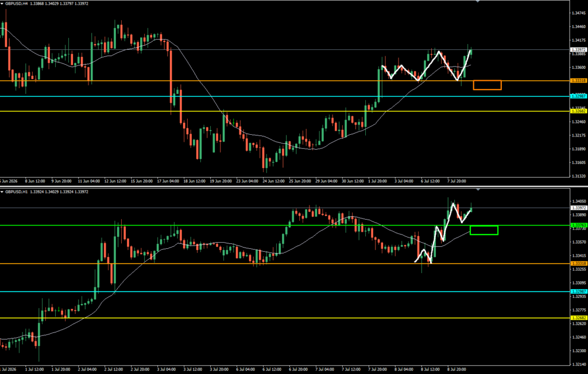Select the orange rectangle on the H4 chart
This screenshot has width=588, height=374.
pos(487,85)
